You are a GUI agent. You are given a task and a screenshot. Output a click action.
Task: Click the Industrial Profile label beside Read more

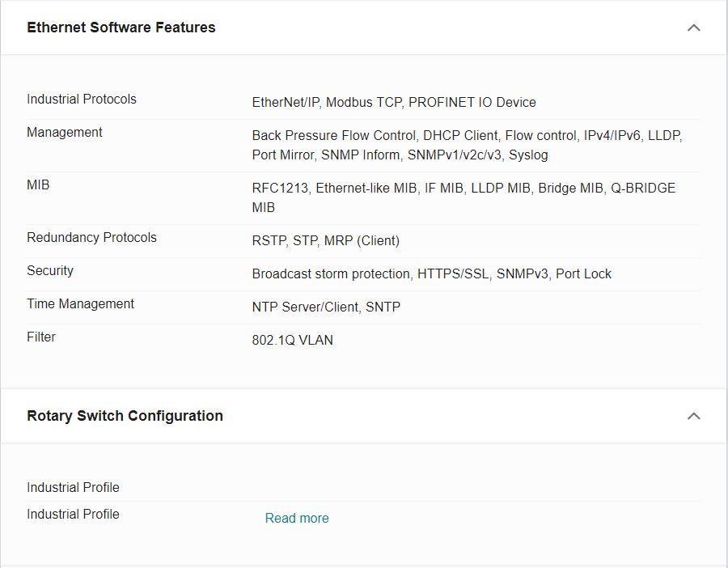click(x=73, y=514)
